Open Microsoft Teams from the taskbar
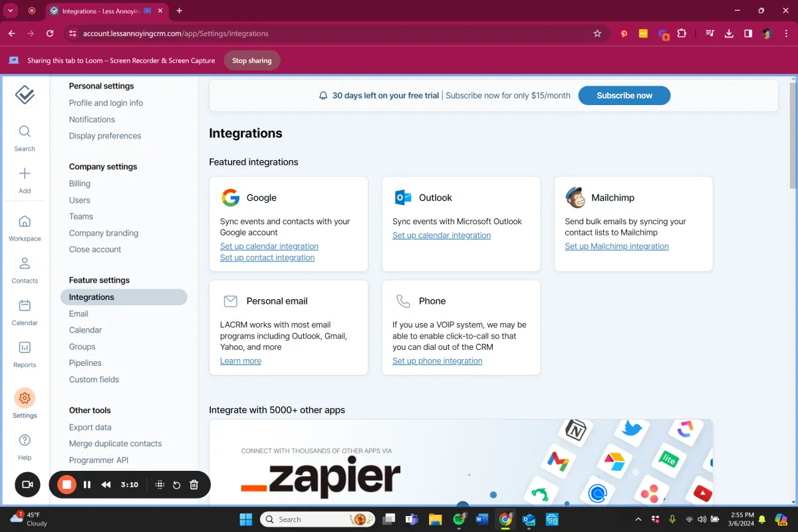This screenshot has width=798, height=532. coord(412,519)
